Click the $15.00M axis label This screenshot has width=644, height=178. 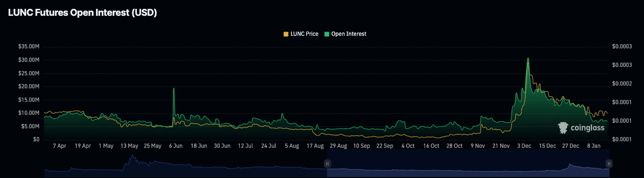click(28, 100)
